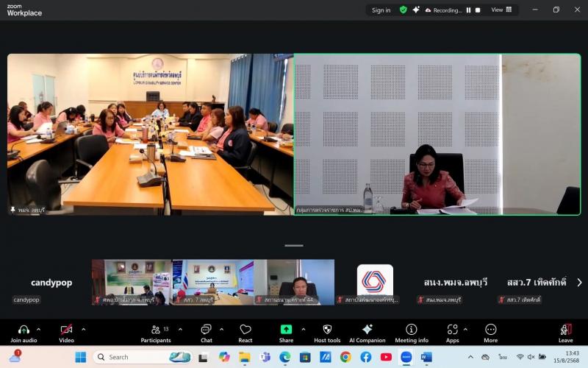
Task: Click the green Share screen button
Action: tap(286, 333)
